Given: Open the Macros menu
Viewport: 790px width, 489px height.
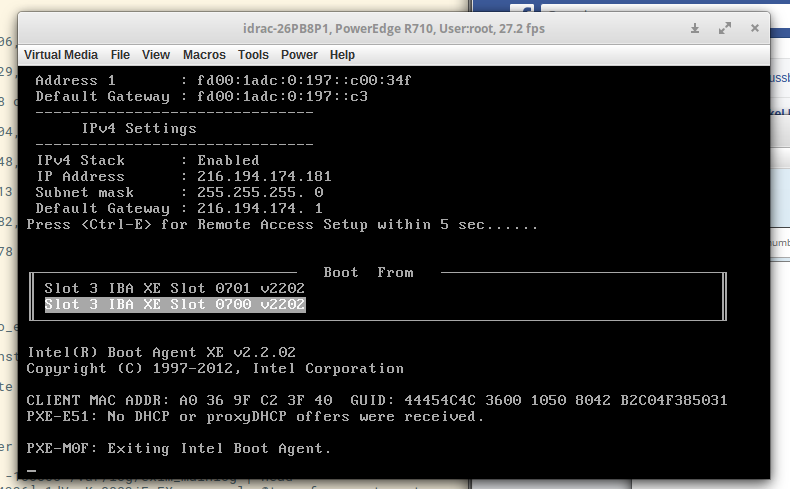Looking at the screenshot, I should [x=204, y=55].
